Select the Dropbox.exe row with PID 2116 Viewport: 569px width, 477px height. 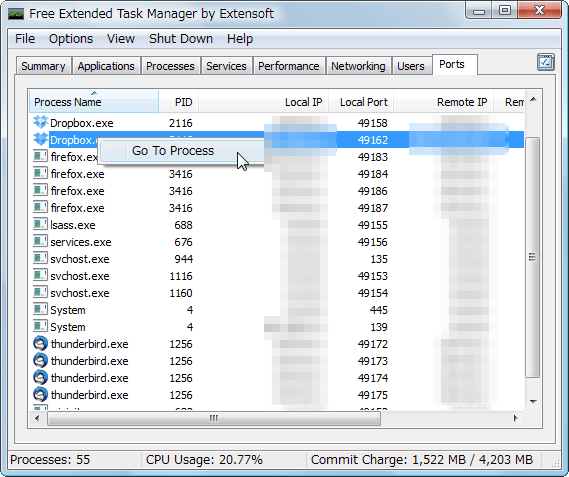point(277,123)
